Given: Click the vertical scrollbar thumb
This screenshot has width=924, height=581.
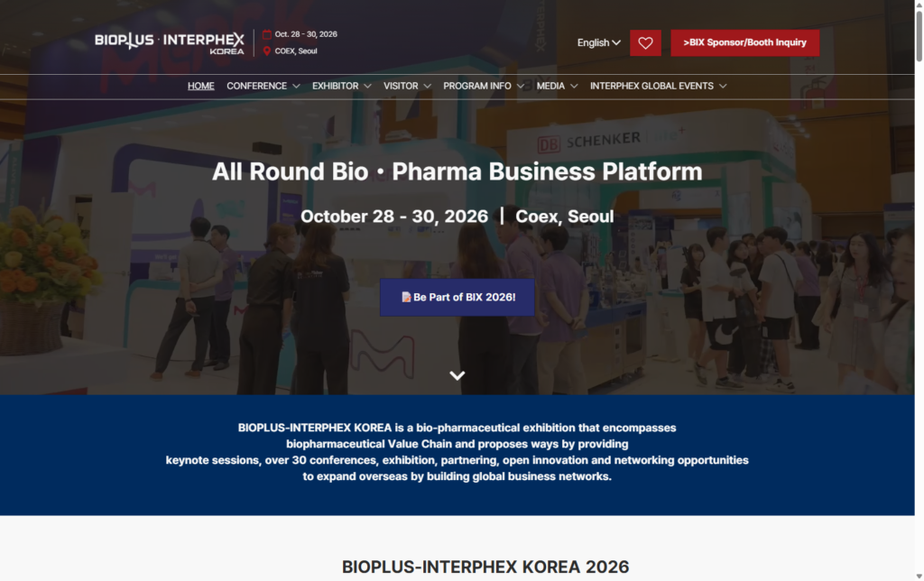Looking at the screenshot, I should point(919,35).
